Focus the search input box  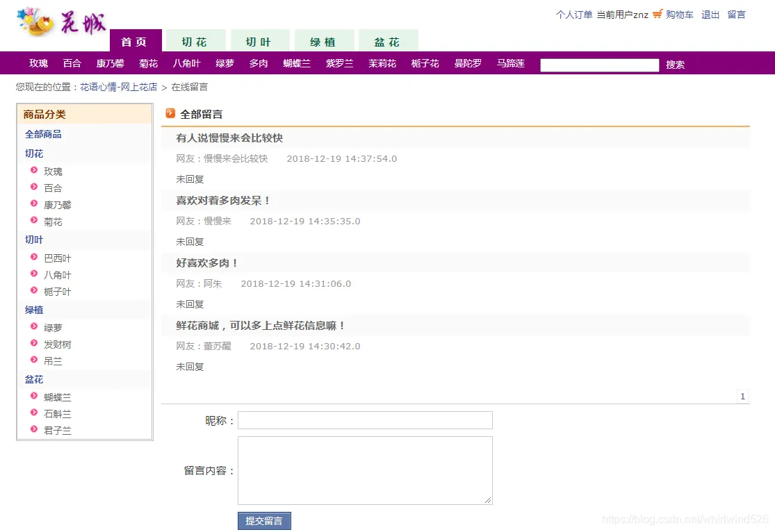coord(600,65)
